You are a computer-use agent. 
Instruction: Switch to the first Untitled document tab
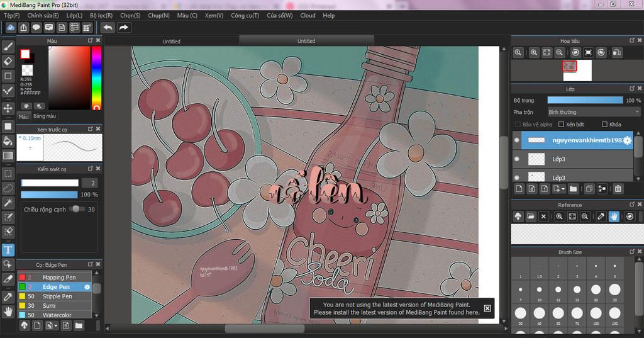[x=171, y=41]
